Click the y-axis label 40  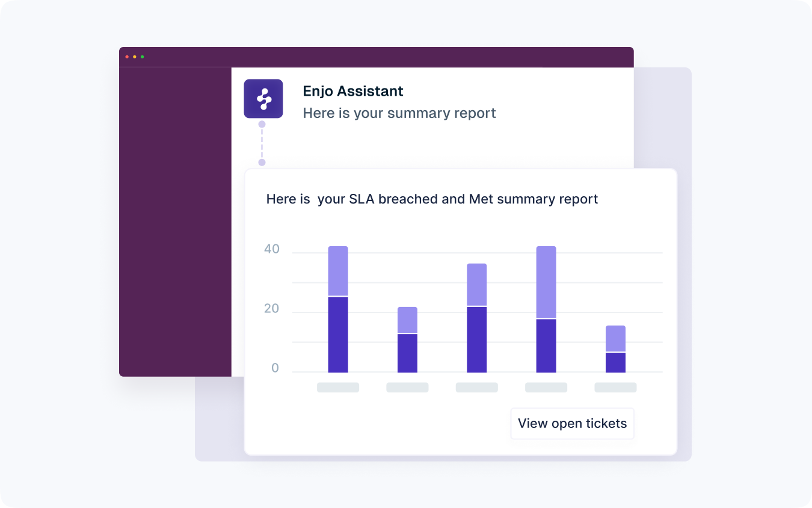pos(272,249)
